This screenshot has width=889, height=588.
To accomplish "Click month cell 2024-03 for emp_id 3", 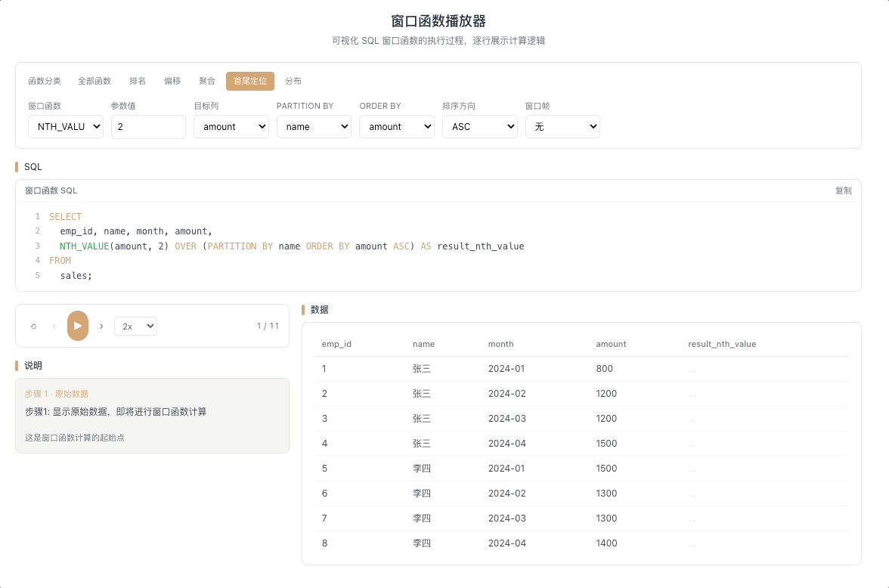I will (x=506, y=419).
